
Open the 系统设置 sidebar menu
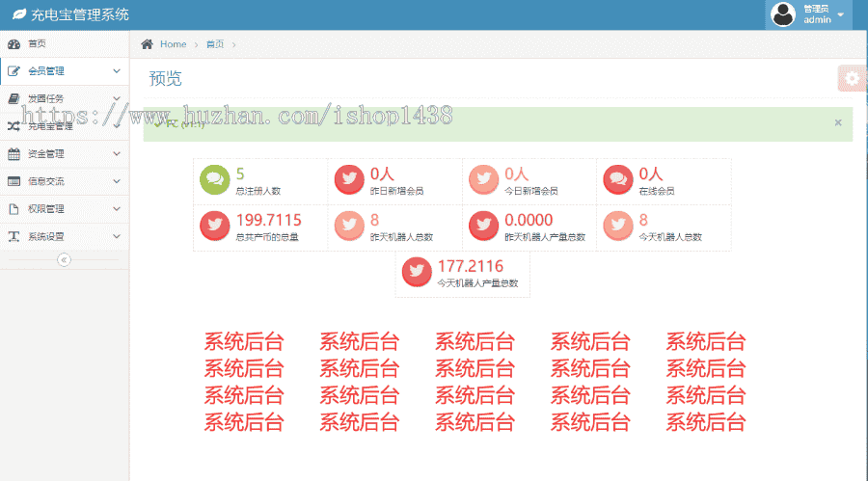click(x=65, y=236)
